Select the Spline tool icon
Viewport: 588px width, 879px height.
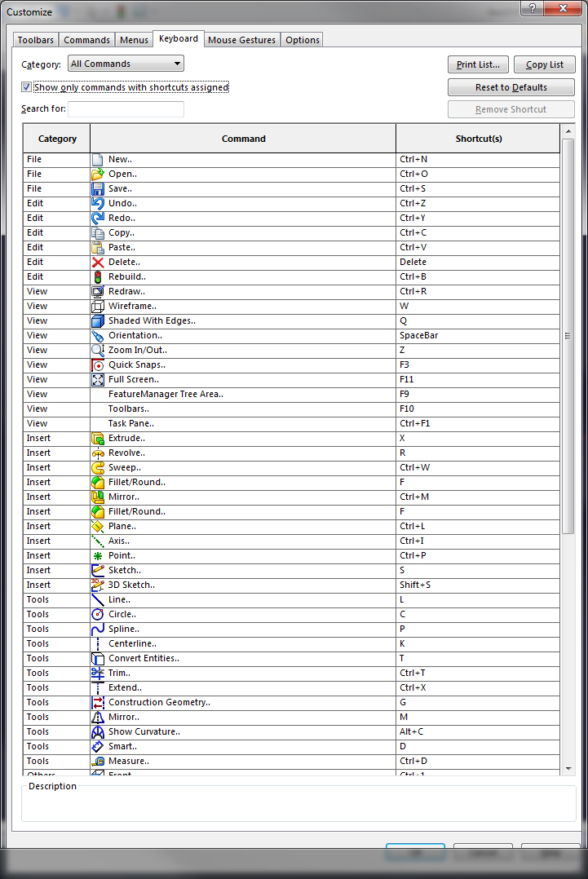(98, 629)
